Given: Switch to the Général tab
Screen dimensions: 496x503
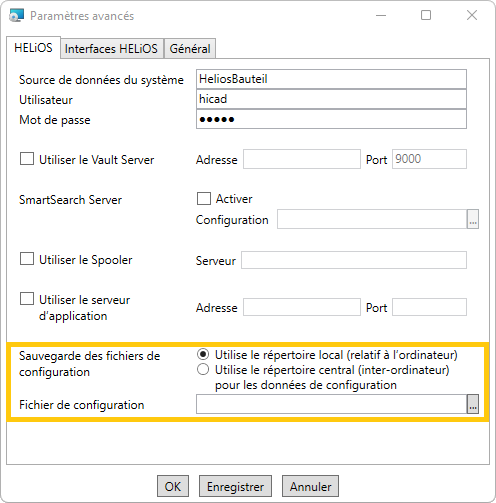Looking at the screenshot, I should click(x=190, y=49).
